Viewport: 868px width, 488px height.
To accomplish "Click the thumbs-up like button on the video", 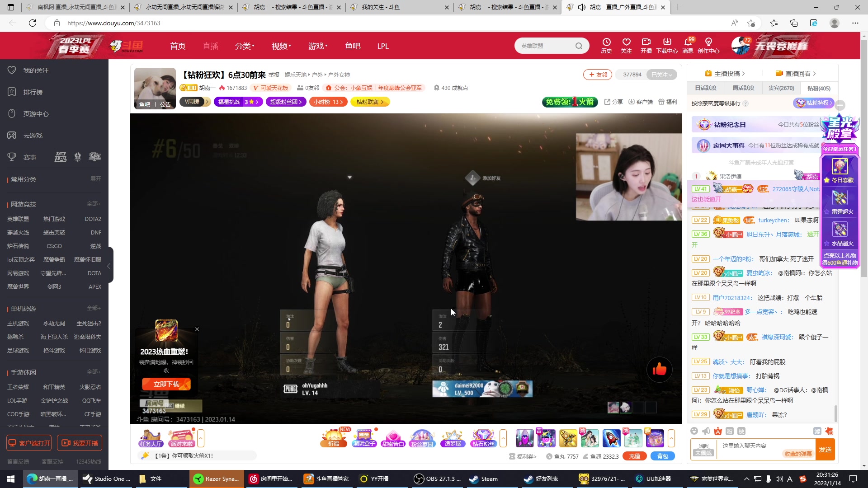I will point(660,370).
